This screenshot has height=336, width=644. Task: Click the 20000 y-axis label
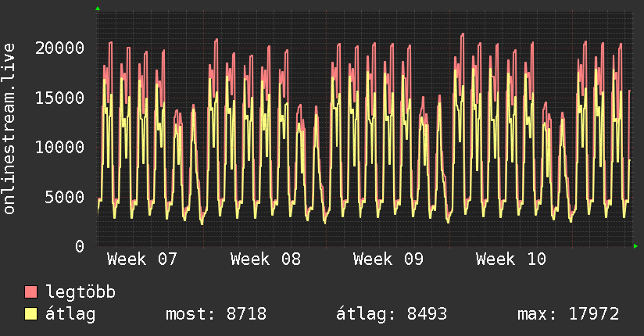tap(60, 48)
